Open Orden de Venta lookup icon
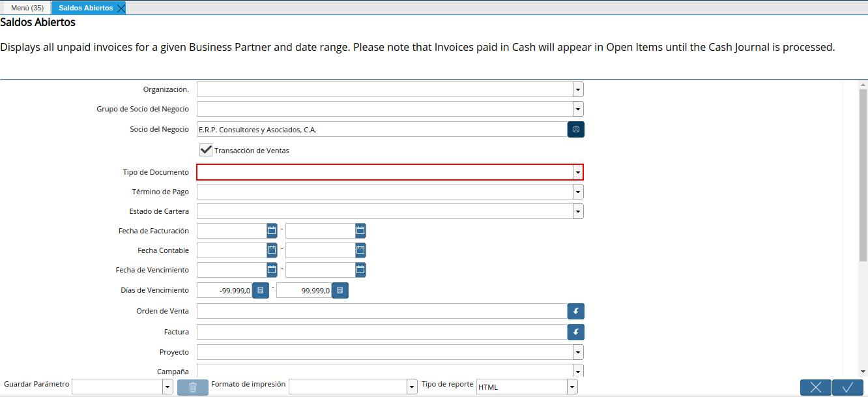Image resolution: width=868 pixels, height=397 pixels. [576, 311]
